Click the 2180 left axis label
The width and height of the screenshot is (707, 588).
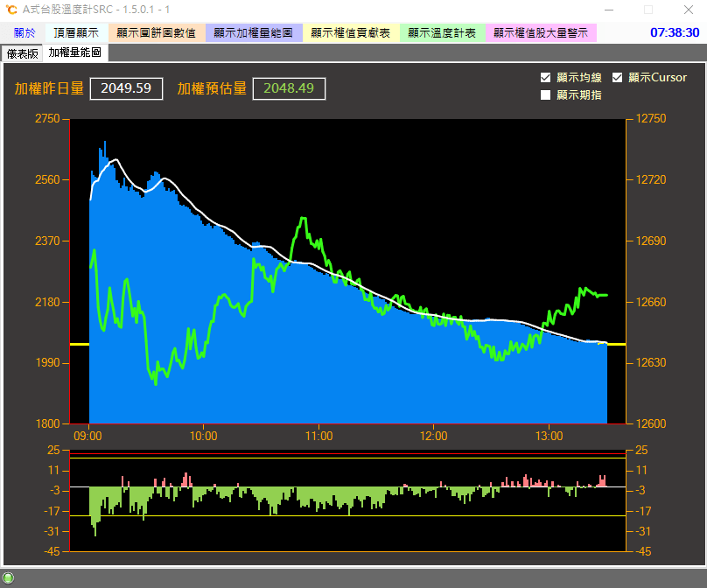pos(47,302)
